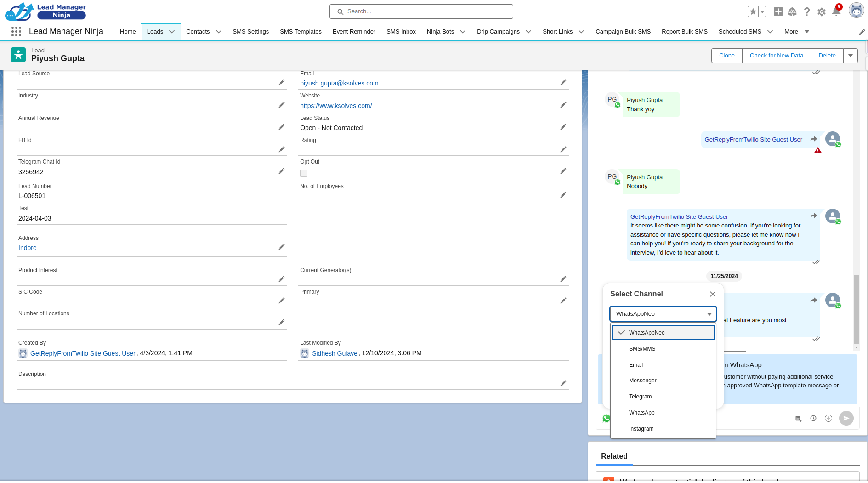Open the SMS Inbox tab
The width and height of the screenshot is (868, 483).
point(401,32)
